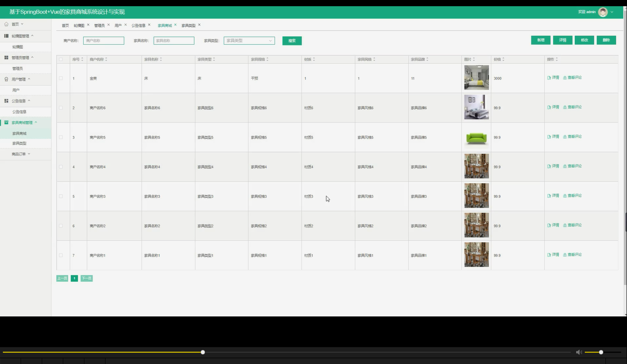Open the green sofa thumbnail image
627x364 pixels.
point(476,137)
